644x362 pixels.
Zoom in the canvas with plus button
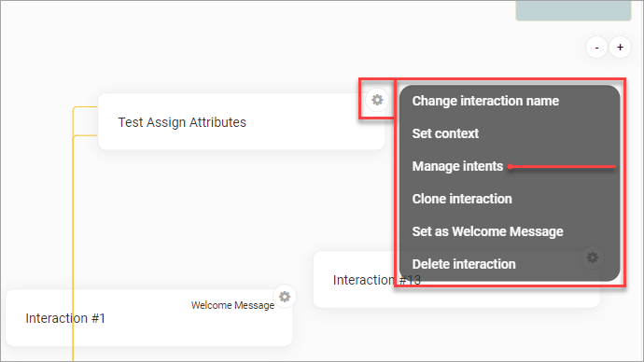click(x=620, y=48)
